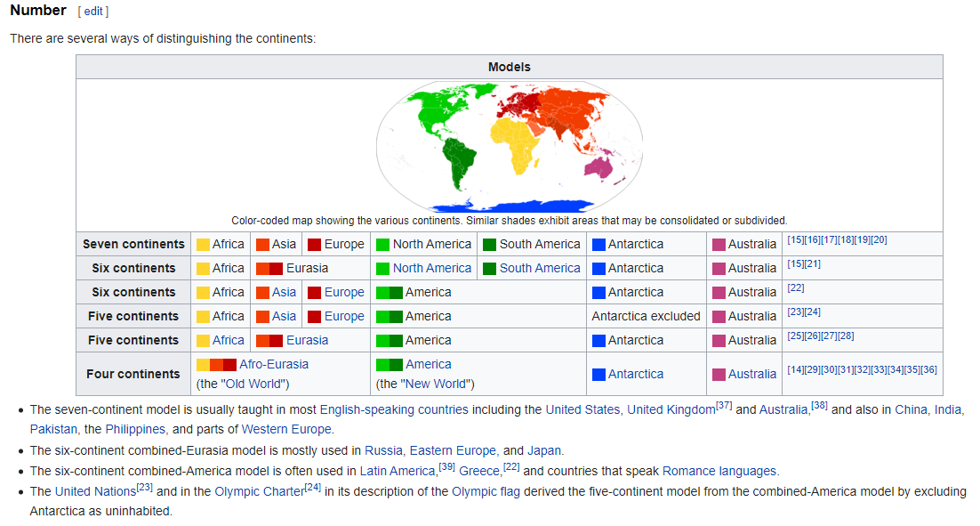Screen dimensions: 980x526
Task: Click South America link in Six continents row
Action: [x=539, y=268]
